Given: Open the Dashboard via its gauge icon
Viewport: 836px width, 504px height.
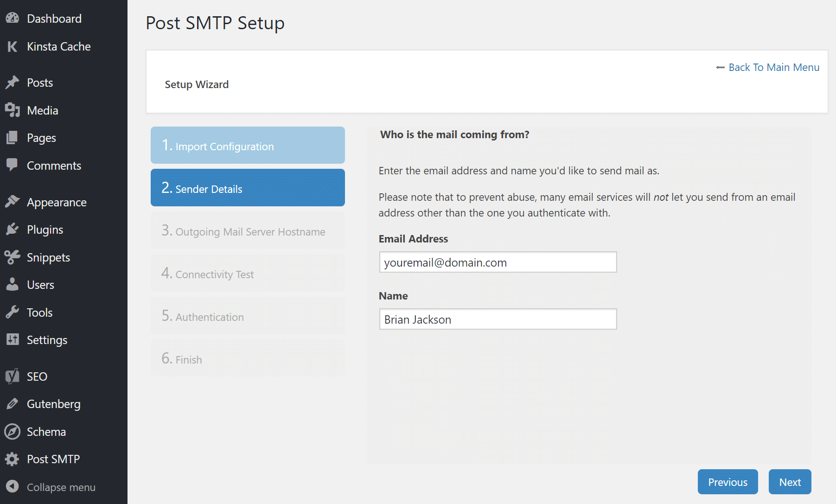Looking at the screenshot, I should point(13,19).
